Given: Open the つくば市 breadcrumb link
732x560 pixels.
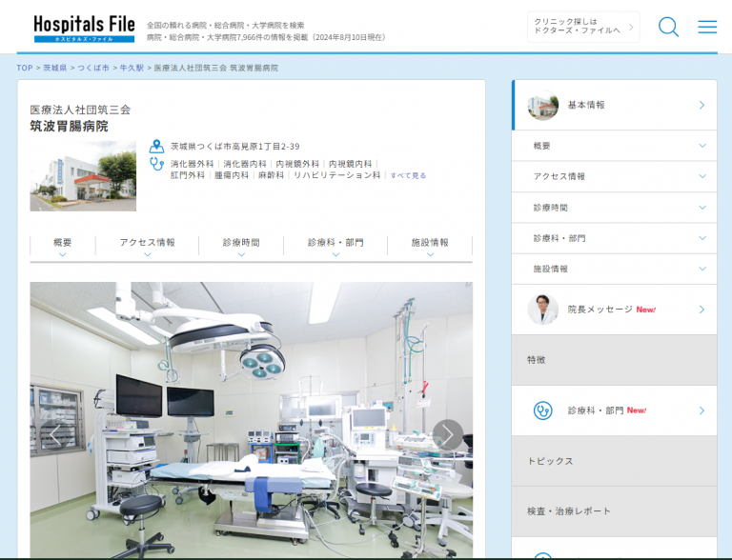Looking at the screenshot, I should point(93,68).
